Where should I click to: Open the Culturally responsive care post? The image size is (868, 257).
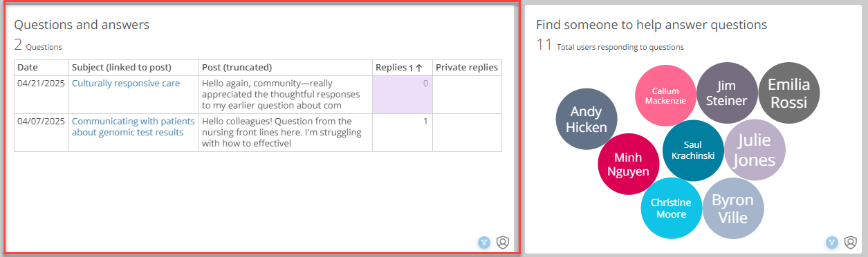[126, 83]
